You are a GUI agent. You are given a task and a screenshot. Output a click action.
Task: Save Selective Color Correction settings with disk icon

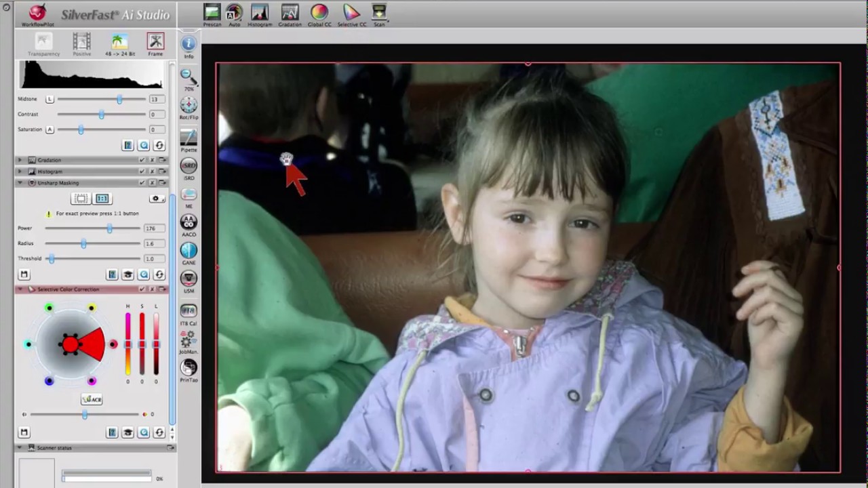[x=24, y=432]
